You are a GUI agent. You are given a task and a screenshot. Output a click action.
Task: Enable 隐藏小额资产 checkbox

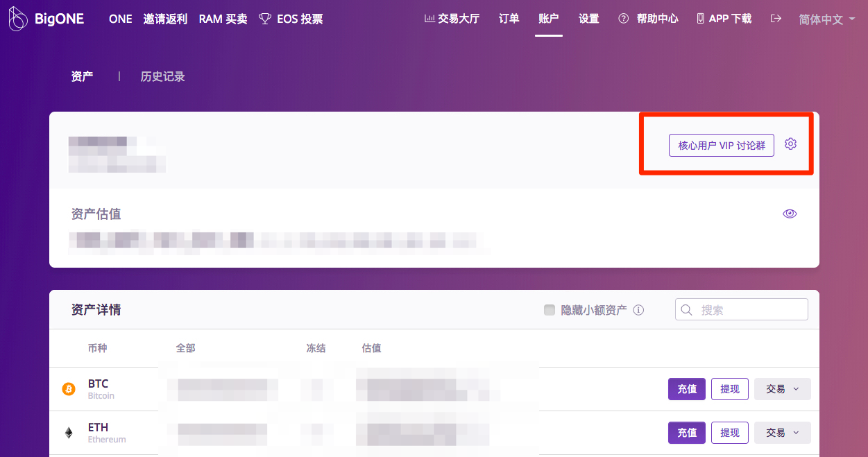click(550, 310)
